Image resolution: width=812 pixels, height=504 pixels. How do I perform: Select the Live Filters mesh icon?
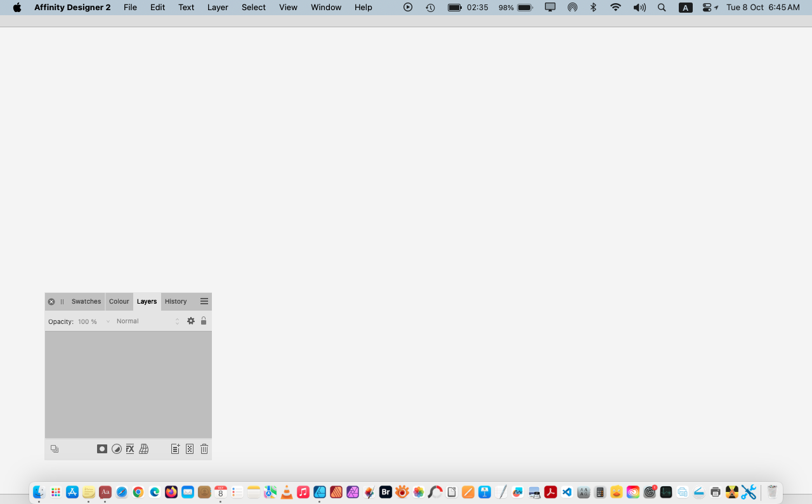pos(144,449)
